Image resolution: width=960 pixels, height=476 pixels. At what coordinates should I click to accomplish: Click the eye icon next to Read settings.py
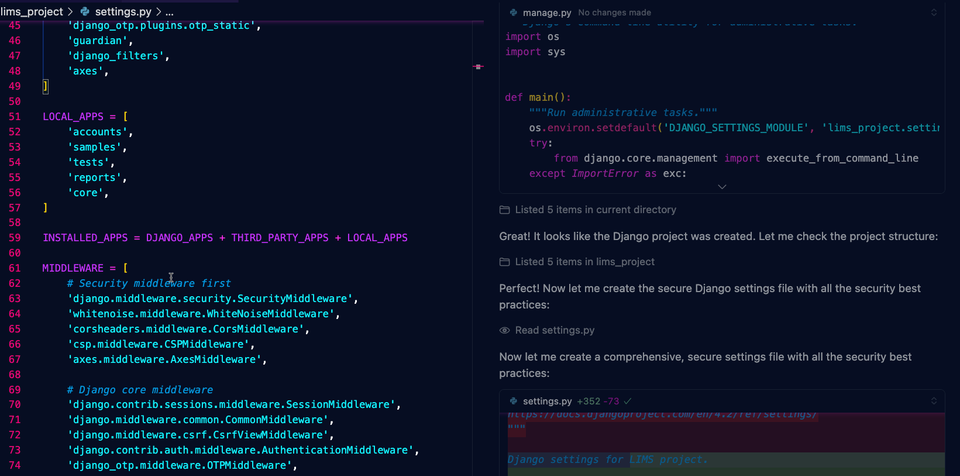tap(504, 330)
